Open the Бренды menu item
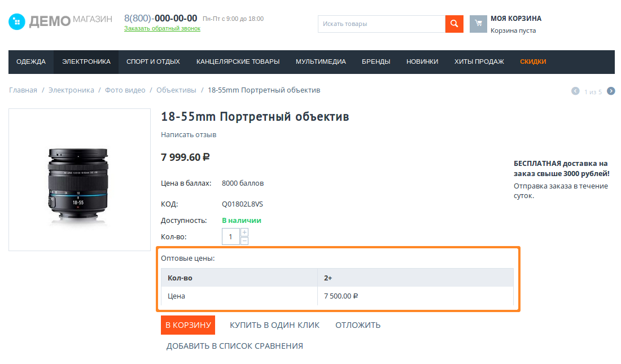This screenshot has height=364, width=621. [376, 62]
